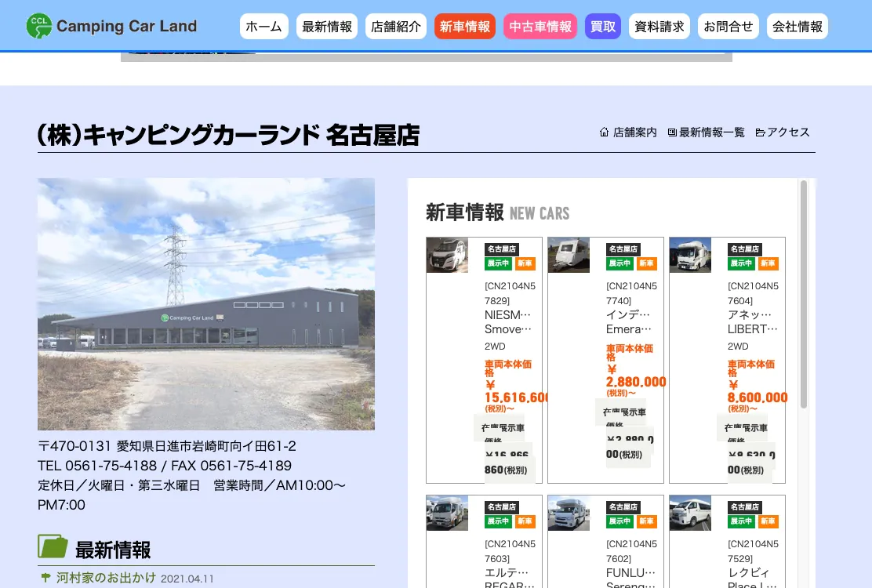Screen dimensions: 872x588
Task: Open the アネッ LIBERT car thumbnail
Action: [x=690, y=255]
